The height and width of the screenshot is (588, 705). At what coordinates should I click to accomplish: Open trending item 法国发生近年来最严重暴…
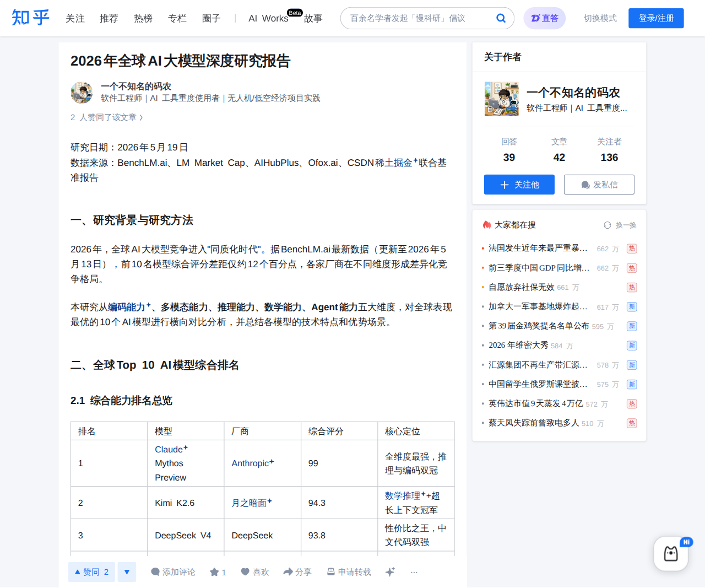pyautogui.click(x=538, y=248)
